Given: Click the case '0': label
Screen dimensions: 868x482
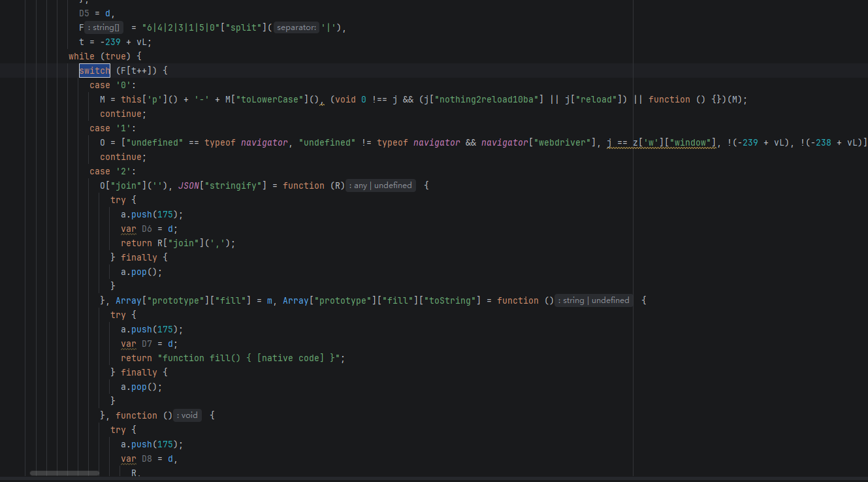Looking at the screenshot, I should click(x=113, y=85).
